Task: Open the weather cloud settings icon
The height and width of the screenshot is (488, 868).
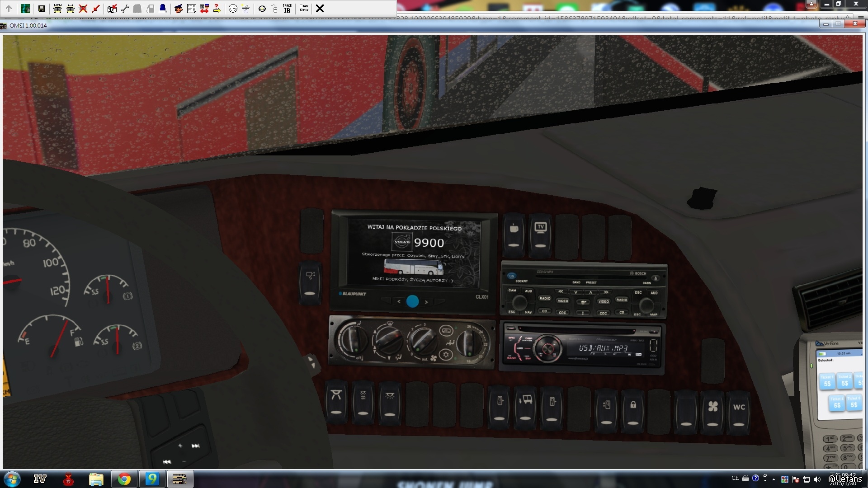Action: point(245,9)
